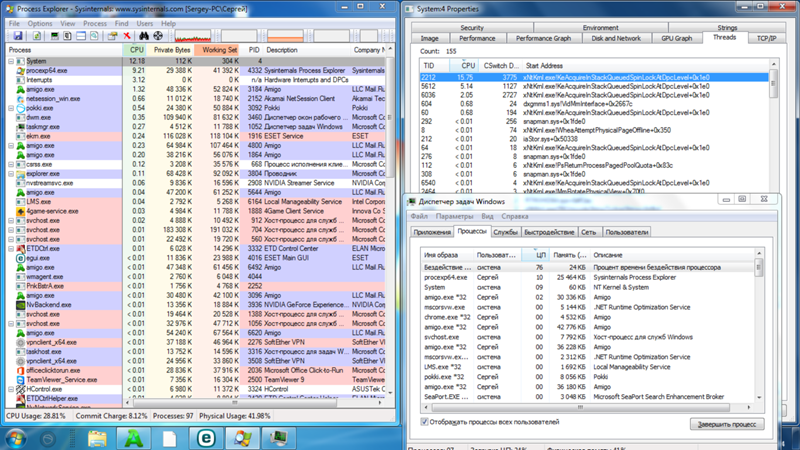The image size is (800, 450).
Task: Toggle 'Отображать процессы всех пользователей' checkbox
Action: 424,421
